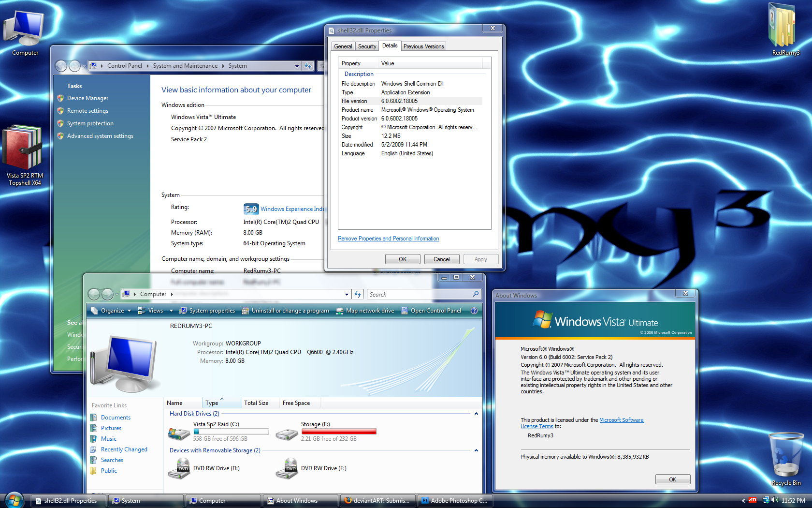
Task: Click the 5.9 Windows Experience rating badge
Action: click(x=251, y=209)
